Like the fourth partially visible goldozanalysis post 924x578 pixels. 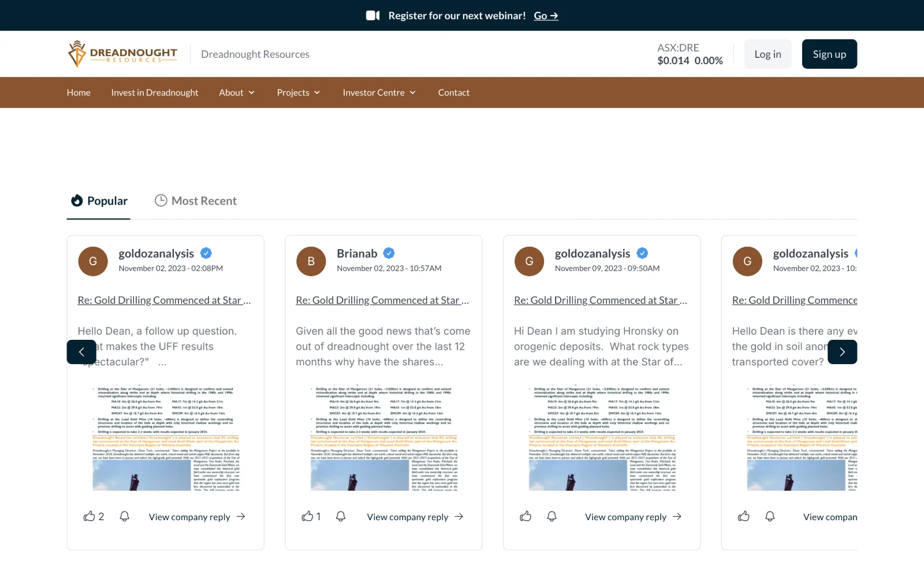(x=744, y=516)
